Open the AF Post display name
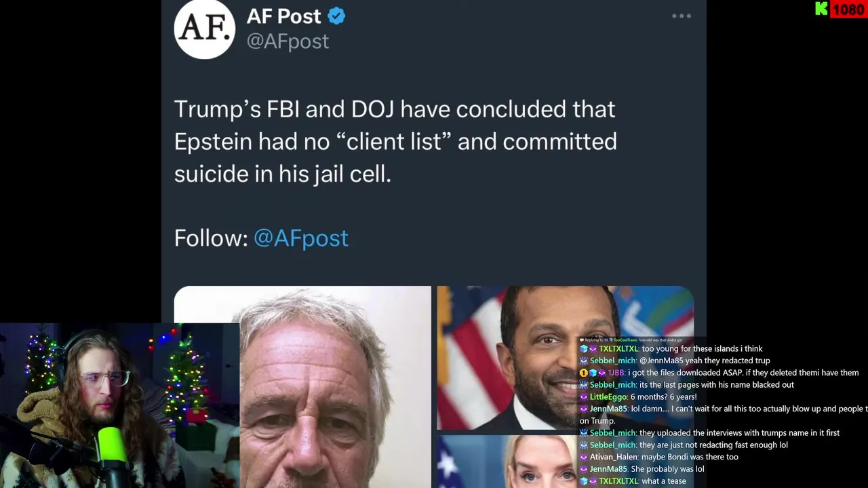 click(283, 16)
